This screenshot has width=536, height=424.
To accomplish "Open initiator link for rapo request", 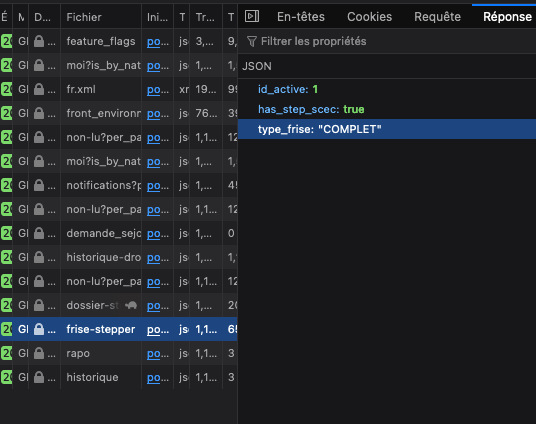I will click(158, 354).
